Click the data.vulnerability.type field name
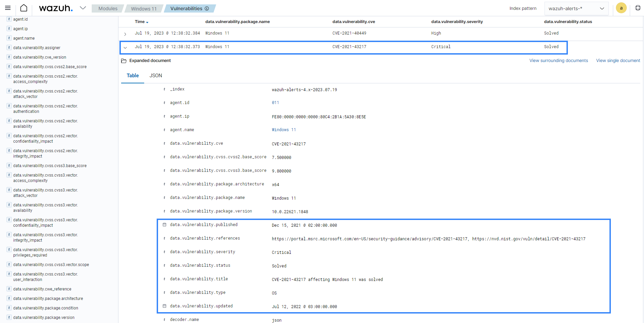The width and height of the screenshot is (644, 323). tap(198, 292)
